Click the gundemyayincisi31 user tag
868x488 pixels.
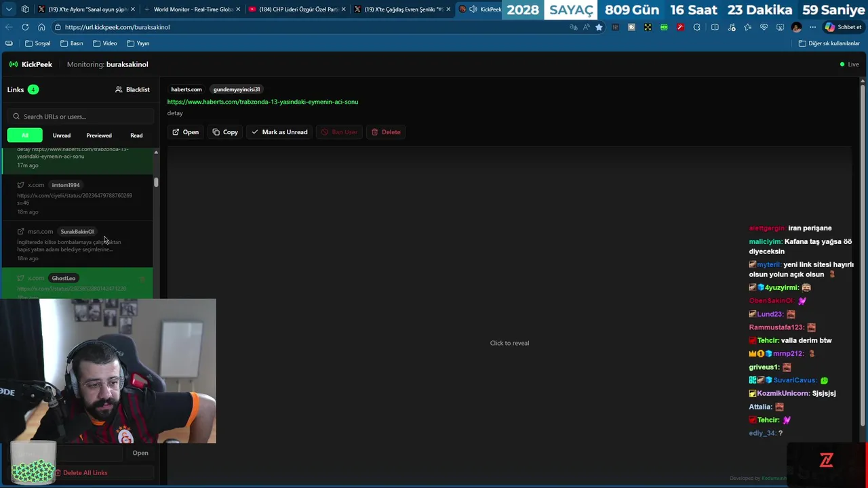pyautogui.click(x=237, y=89)
